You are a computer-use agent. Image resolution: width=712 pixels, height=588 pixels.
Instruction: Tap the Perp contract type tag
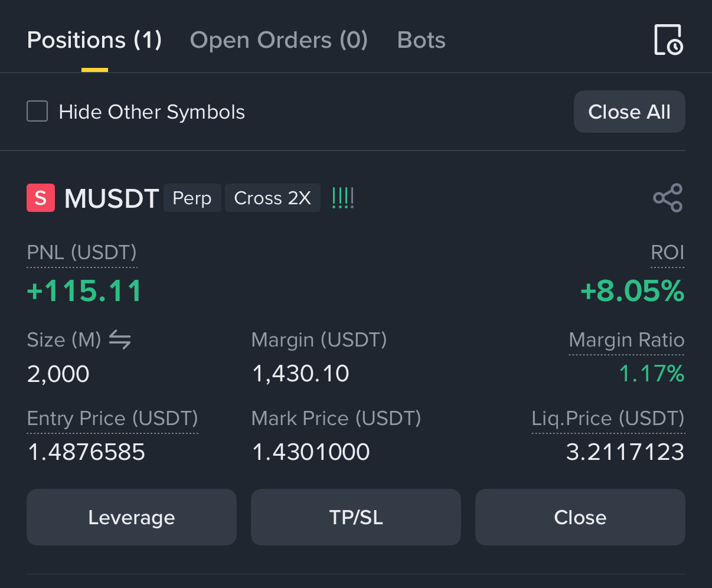192,198
